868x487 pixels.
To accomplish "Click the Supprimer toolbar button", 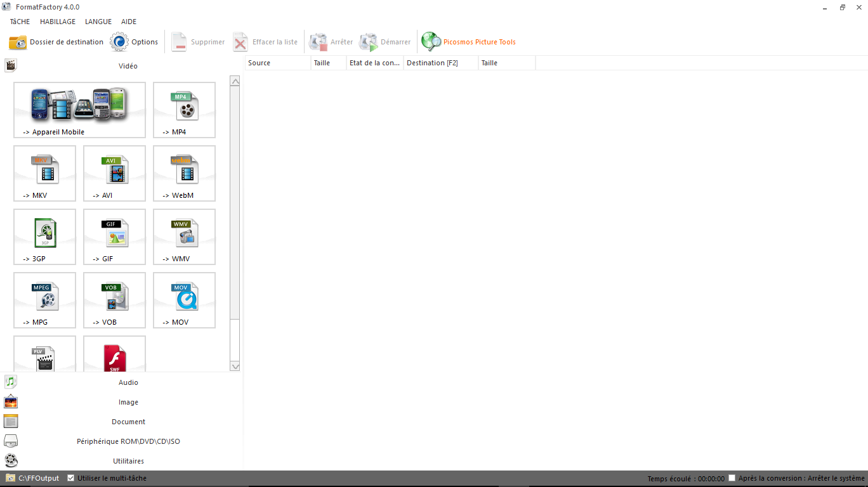I will pos(197,42).
